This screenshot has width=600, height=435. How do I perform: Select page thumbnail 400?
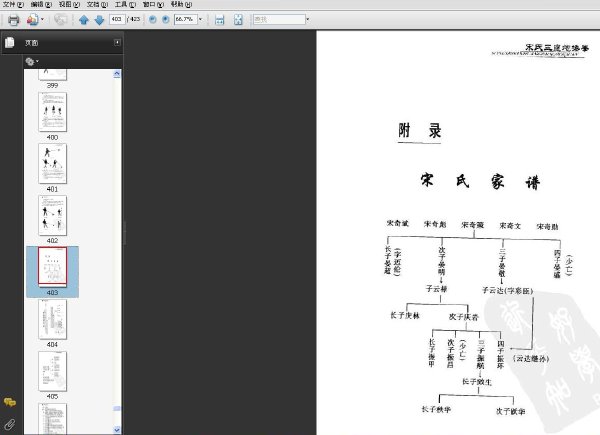click(x=52, y=112)
